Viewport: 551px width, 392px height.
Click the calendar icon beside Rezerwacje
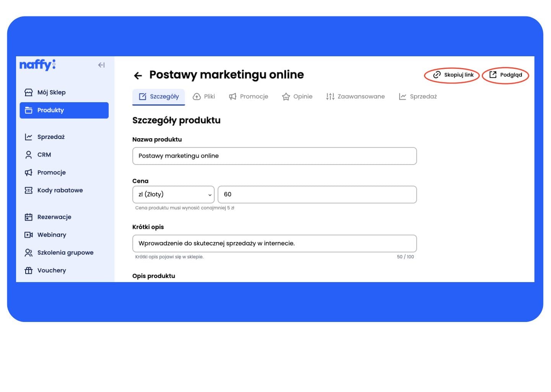tap(29, 217)
